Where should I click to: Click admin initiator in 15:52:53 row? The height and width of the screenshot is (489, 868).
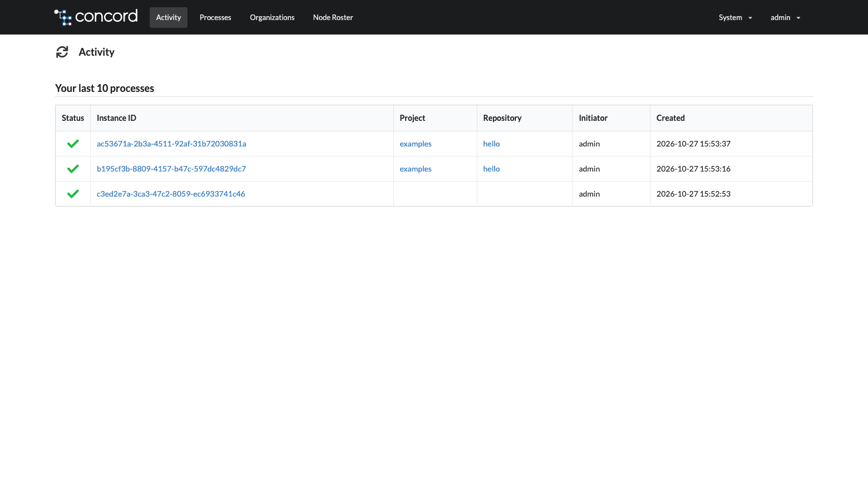(x=589, y=194)
